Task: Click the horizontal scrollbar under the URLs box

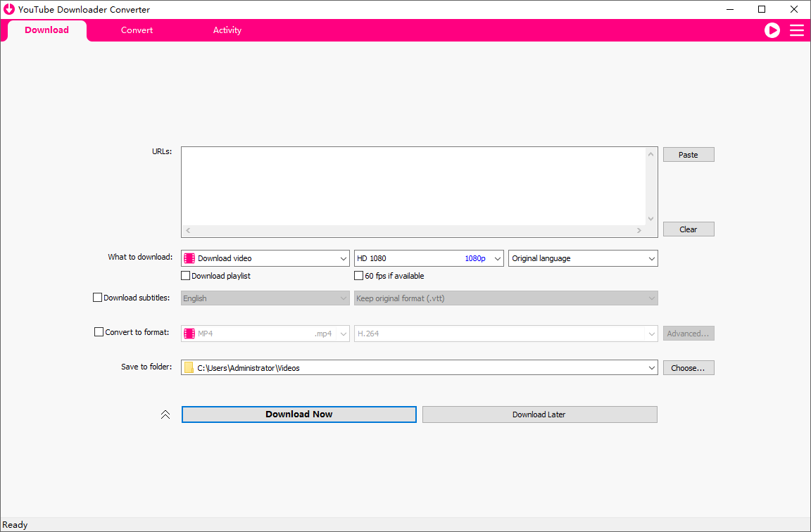Action: pos(415,230)
